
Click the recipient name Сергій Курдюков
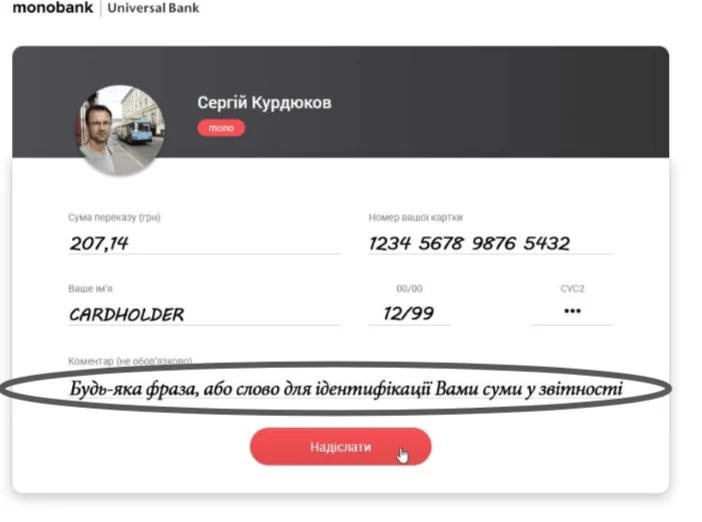pos(264,103)
